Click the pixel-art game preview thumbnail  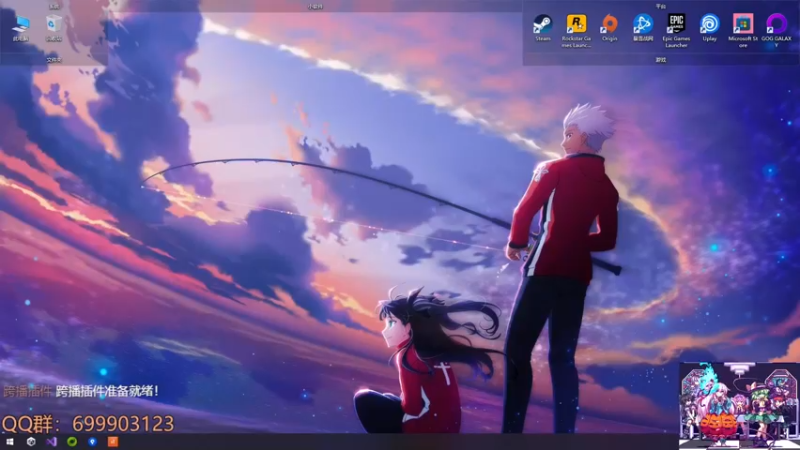[x=739, y=406]
